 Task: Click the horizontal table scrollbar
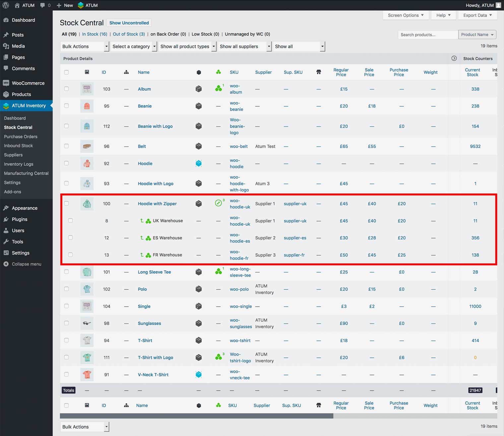click(196, 416)
